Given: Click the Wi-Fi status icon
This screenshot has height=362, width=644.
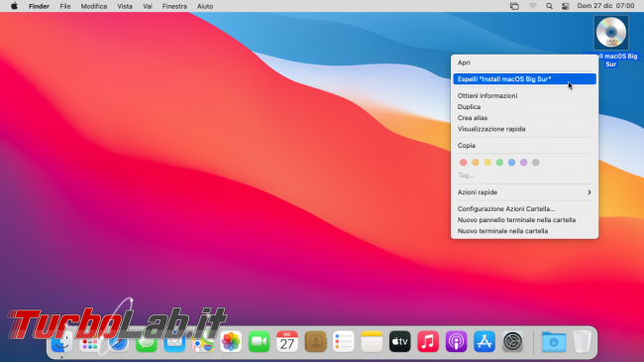Looking at the screenshot, I should [532, 6].
